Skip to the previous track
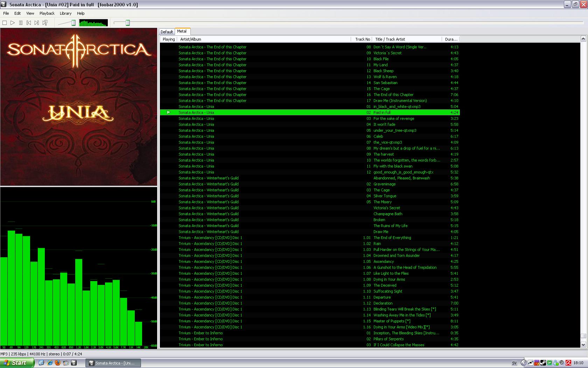The width and height of the screenshot is (588, 368). 29,23
